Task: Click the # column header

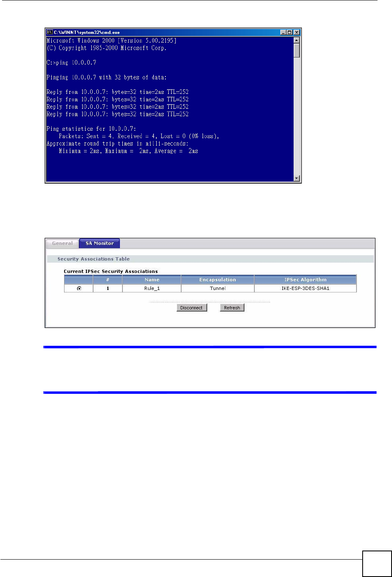Action: (x=108, y=280)
